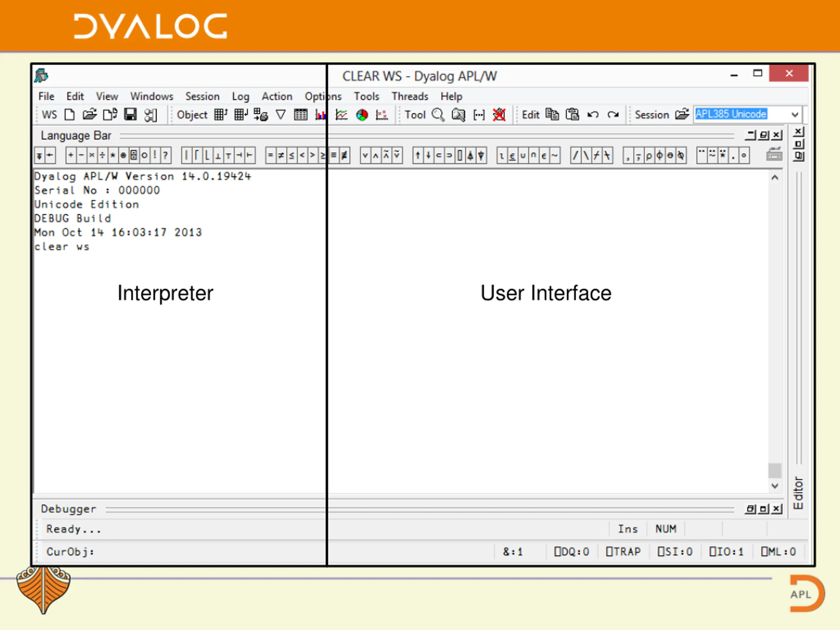The width and height of the screenshot is (840, 630).
Task: Open the Log menu
Action: point(241,97)
